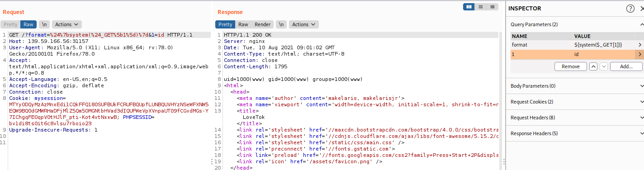Click the Request panel title
644x170 pixels.
[14, 12]
